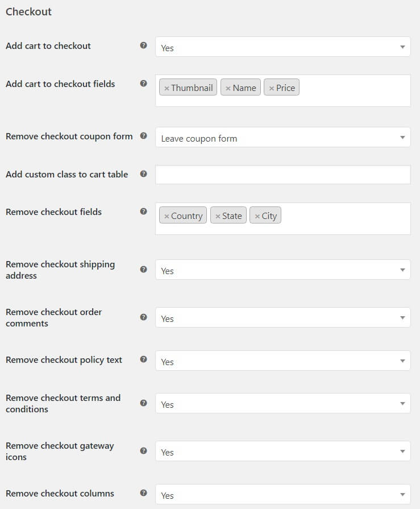The image size is (420, 509).
Task: Click help icon for Add cart to checkout
Action: 143,45
